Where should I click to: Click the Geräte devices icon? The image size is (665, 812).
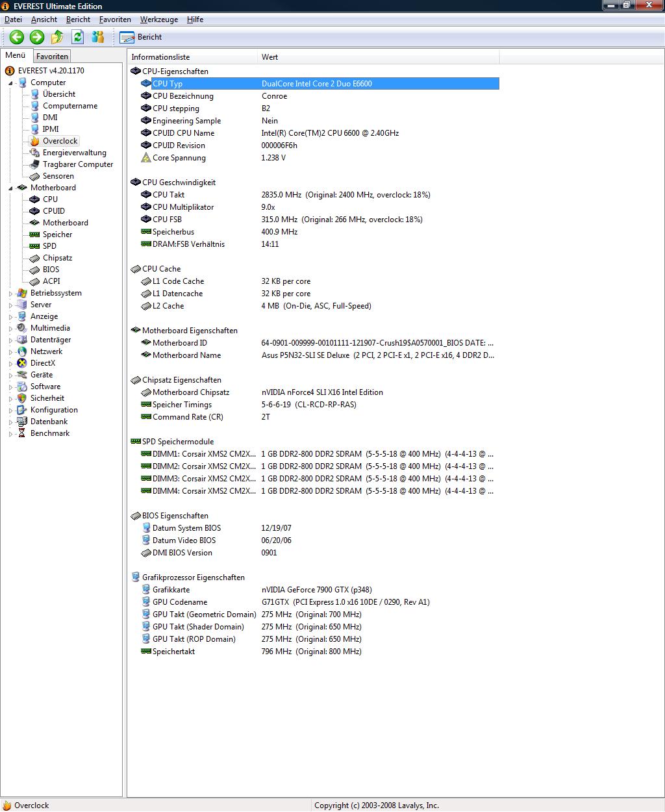tap(22, 375)
